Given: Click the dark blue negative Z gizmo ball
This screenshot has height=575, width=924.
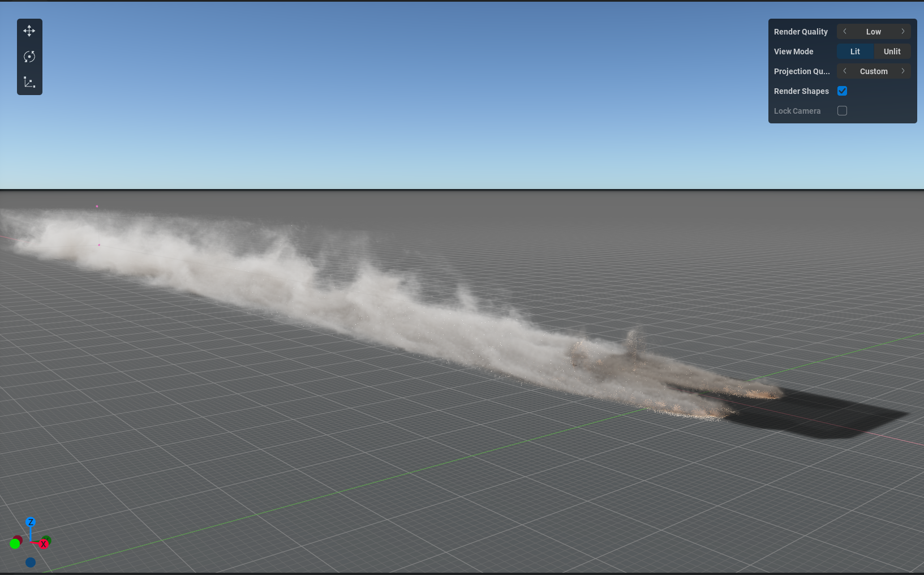Looking at the screenshot, I should (x=31, y=563).
